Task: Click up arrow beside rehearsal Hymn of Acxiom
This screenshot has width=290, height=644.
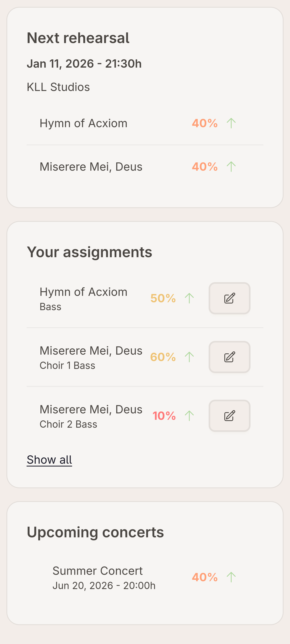Action: [231, 123]
